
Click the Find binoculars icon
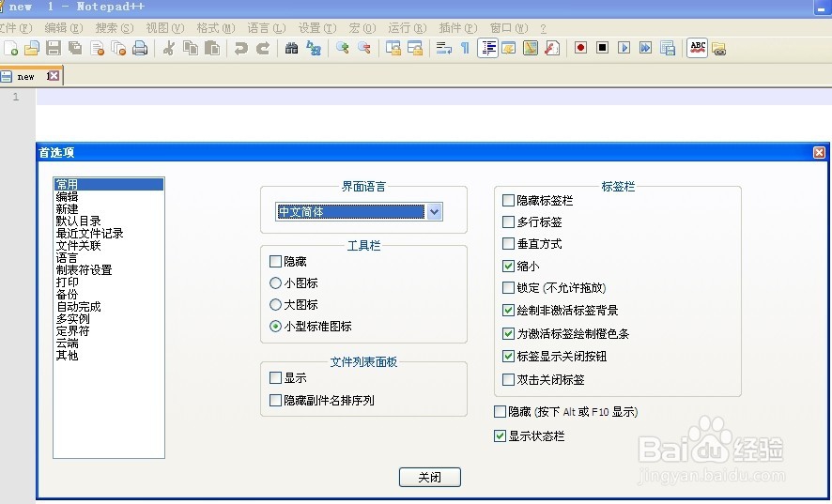pos(291,48)
